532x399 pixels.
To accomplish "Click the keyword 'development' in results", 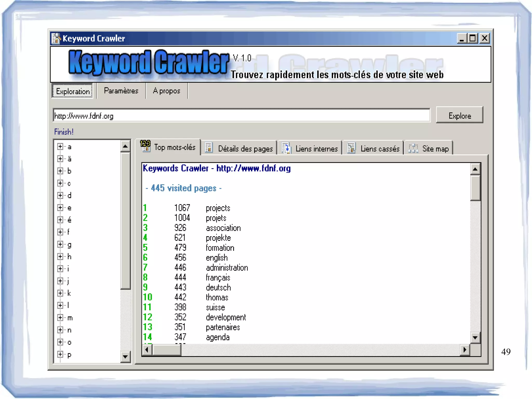I will [226, 317].
